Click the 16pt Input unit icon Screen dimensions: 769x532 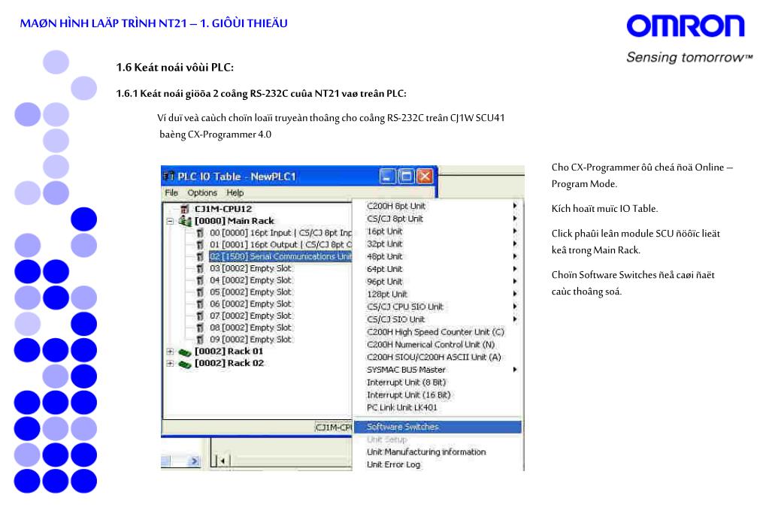[200, 233]
